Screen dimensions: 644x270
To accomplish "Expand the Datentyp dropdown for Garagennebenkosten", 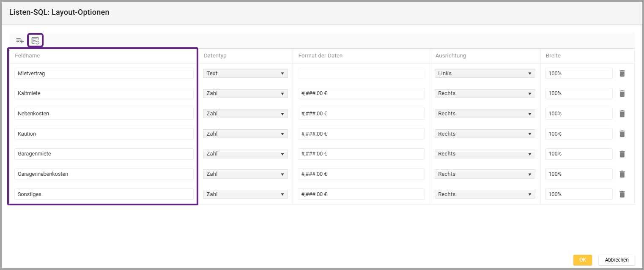I will tap(245, 174).
